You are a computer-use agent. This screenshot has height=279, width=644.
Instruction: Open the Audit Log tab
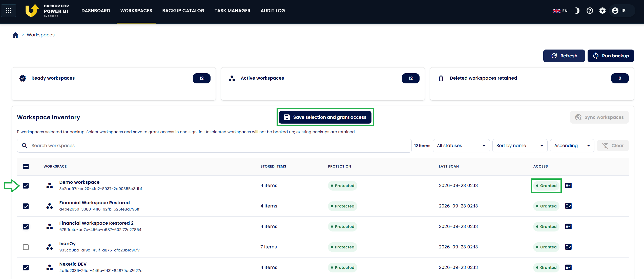click(x=273, y=11)
